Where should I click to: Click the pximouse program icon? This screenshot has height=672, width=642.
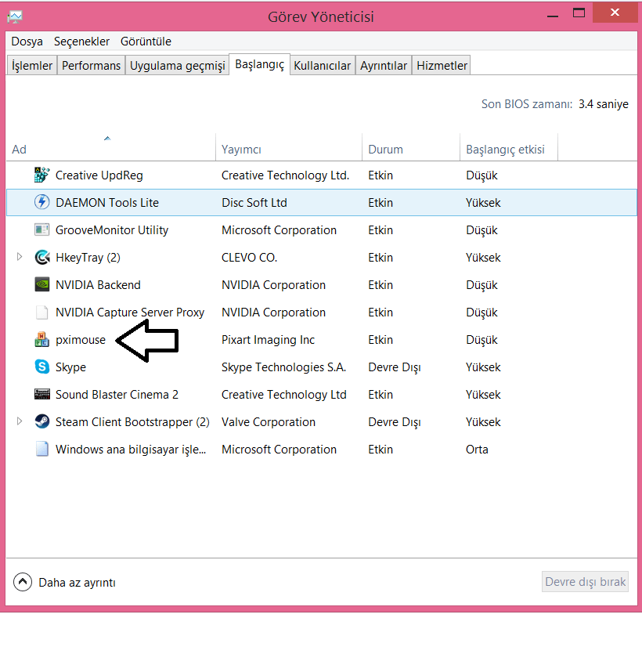(41, 339)
